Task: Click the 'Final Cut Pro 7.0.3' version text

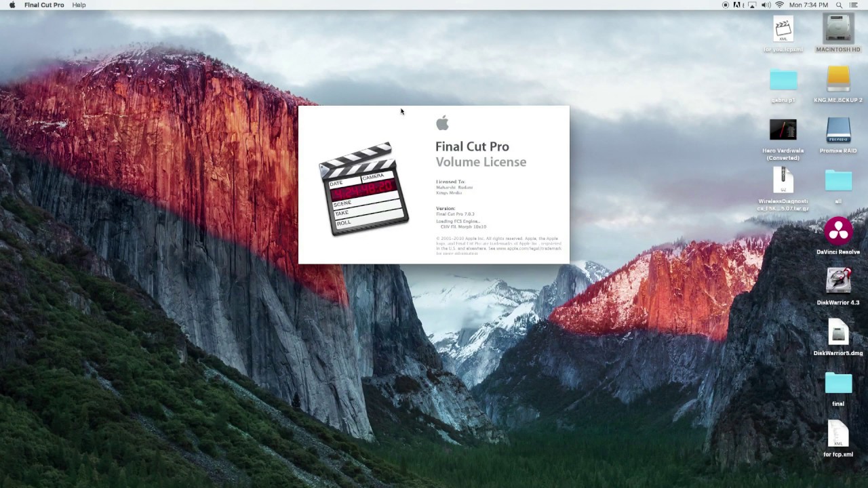Action: pyautogui.click(x=455, y=214)
